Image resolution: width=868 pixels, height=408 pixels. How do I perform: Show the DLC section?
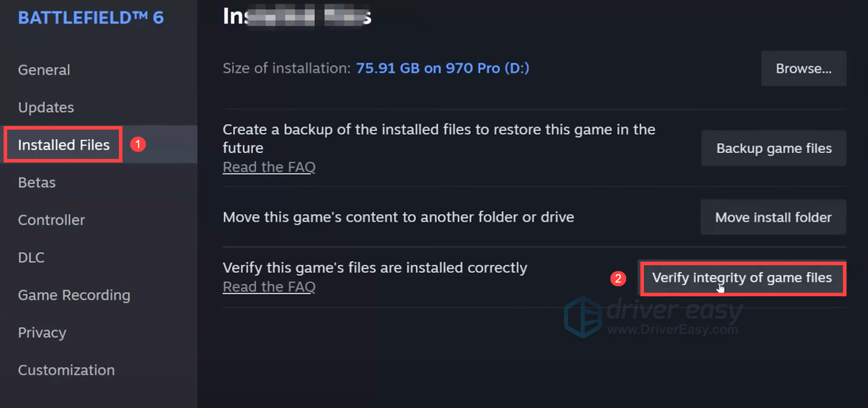[31, 258]
